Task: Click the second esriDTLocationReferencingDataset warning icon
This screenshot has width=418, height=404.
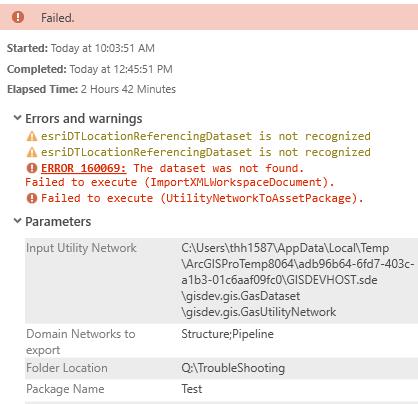Action: click(x=32, y=152)
